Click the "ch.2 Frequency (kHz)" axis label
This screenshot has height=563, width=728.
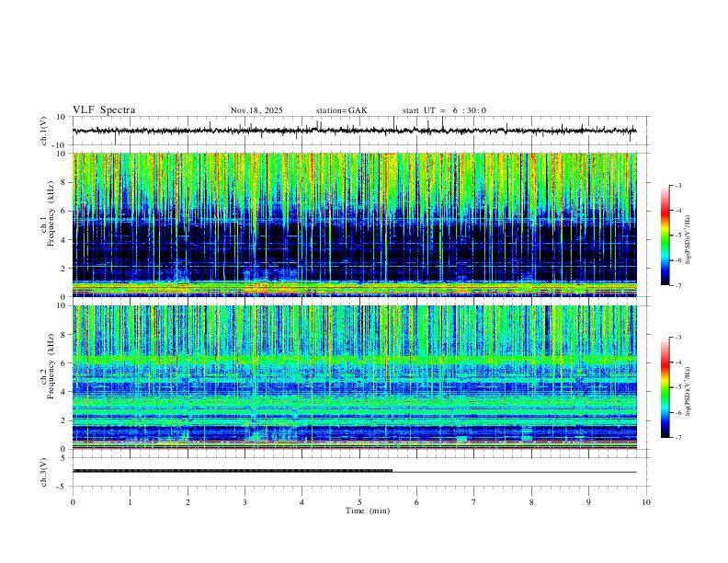pos(48,366)
